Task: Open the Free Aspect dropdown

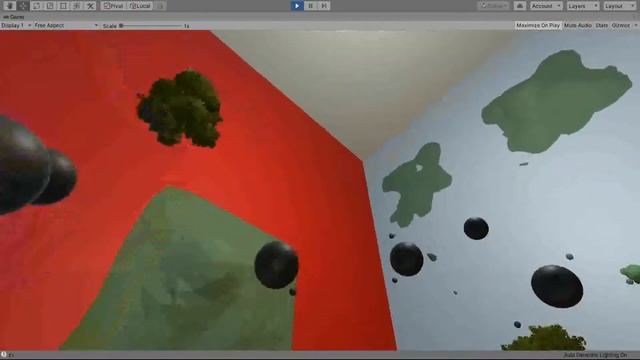Action: coord(66,25)
